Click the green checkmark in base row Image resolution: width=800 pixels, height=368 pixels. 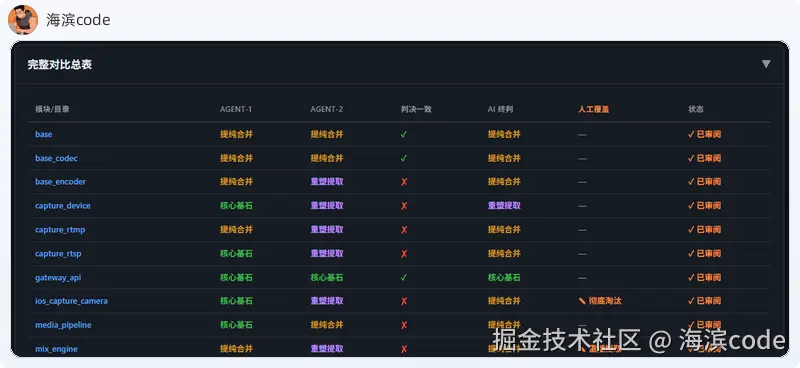404,134
